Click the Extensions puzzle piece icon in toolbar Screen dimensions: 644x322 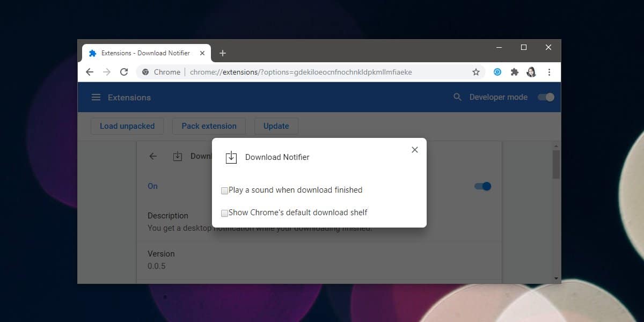pos(515,71)
